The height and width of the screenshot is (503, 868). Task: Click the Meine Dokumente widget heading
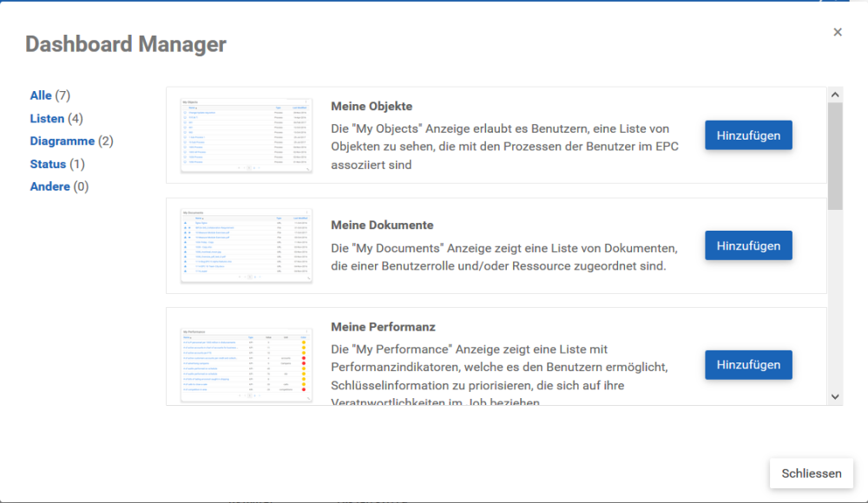[x=382, y=225]
